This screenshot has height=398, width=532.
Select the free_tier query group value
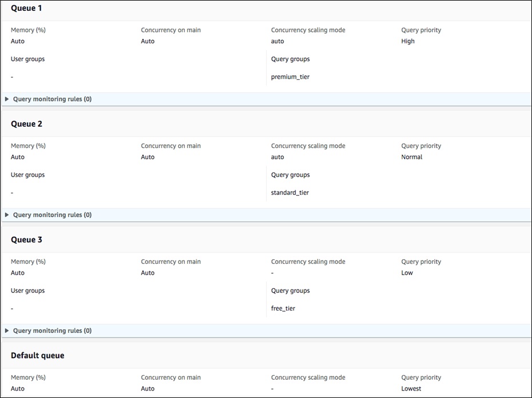[x=283, y=308]
